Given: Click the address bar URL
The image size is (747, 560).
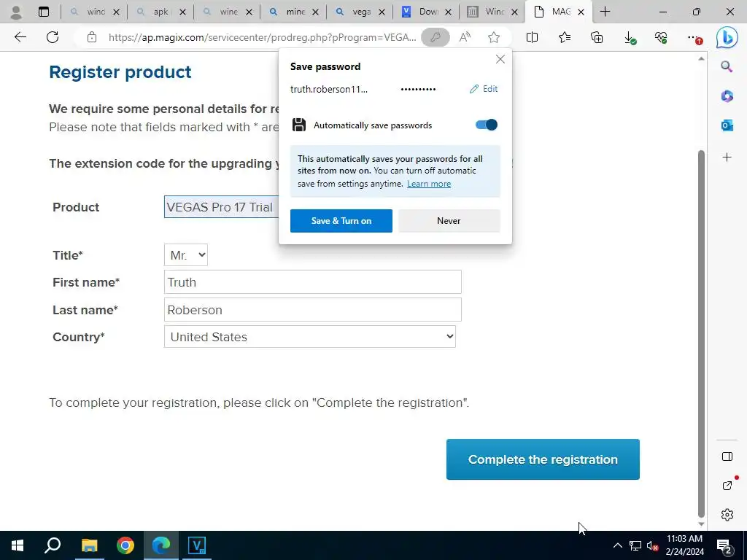Looking at the screenshot, I should pyautogui.click(x=262, y=37).
